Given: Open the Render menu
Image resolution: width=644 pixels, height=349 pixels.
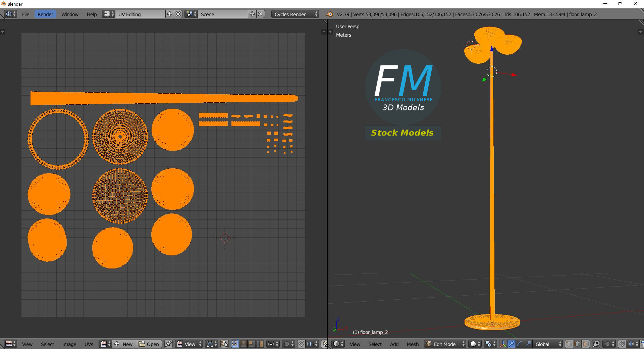Looking at the screenshot, I should 45,14.
